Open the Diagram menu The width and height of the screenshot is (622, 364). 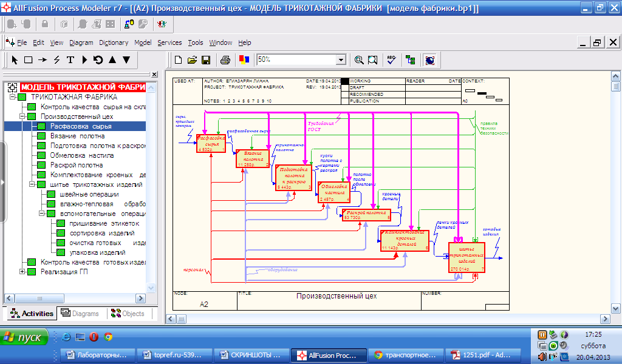pyautogui.click(x=81, y=43)
